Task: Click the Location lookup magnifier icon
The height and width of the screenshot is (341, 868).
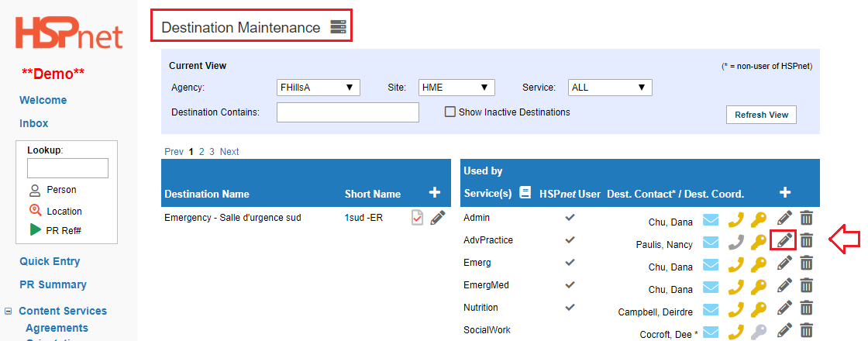Action: pos(36,210)
